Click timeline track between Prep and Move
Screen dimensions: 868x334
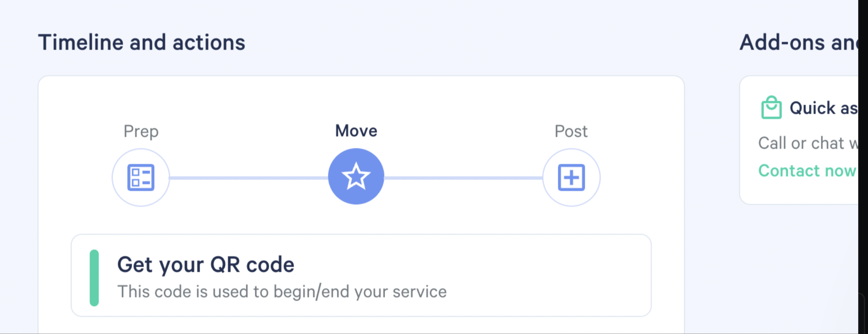tap(249, 178)
